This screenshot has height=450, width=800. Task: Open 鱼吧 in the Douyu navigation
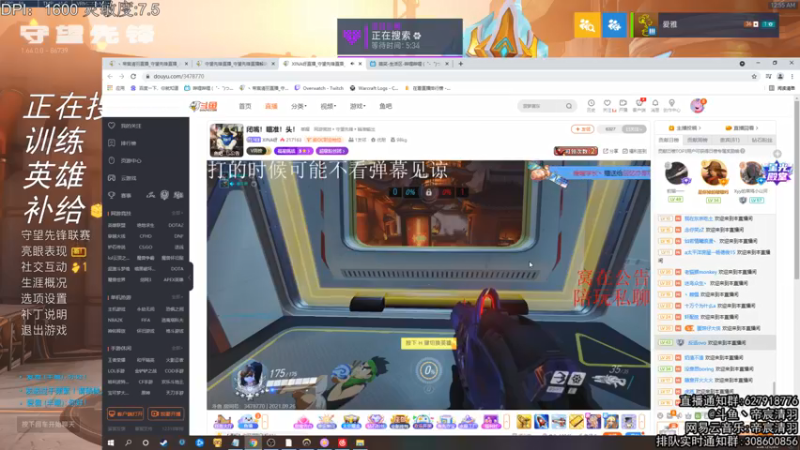[x=386, y=106]
